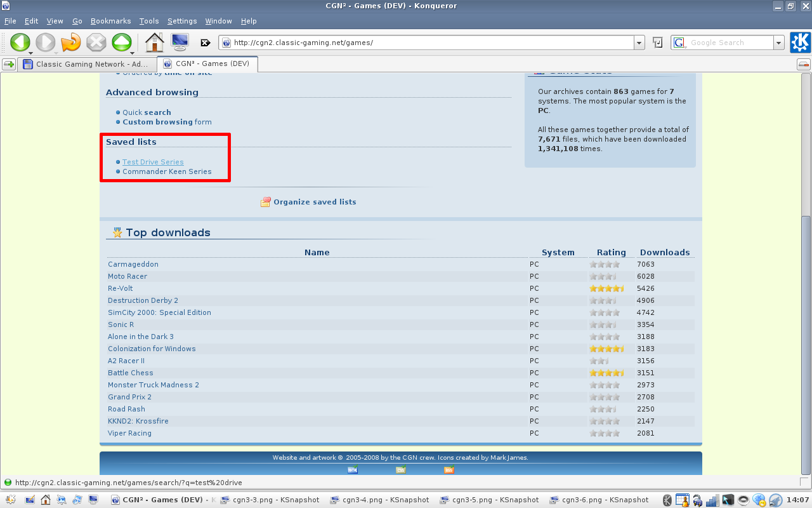The height and width of the screenshot is (508, 812).
Task: Expand the Google Search box dropdown
Action: pyautogui.click(x=779, y=43)
